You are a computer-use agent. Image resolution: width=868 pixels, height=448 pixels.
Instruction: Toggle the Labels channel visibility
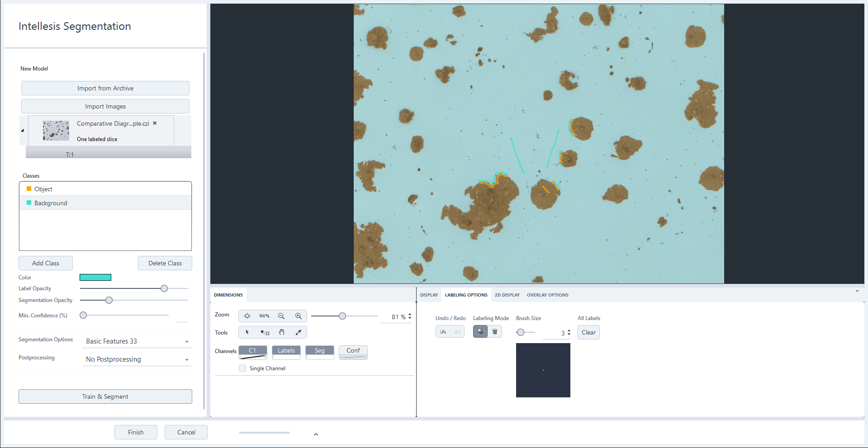click(x=286, y=350)
